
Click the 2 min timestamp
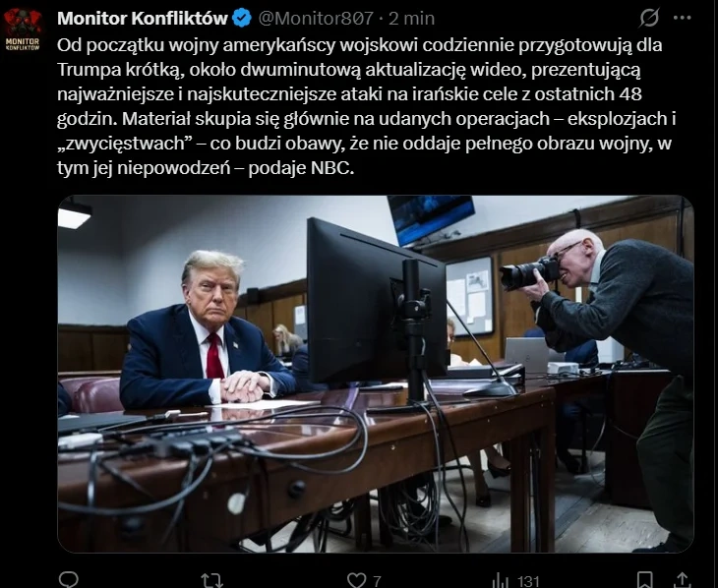(x=412, y=19)
